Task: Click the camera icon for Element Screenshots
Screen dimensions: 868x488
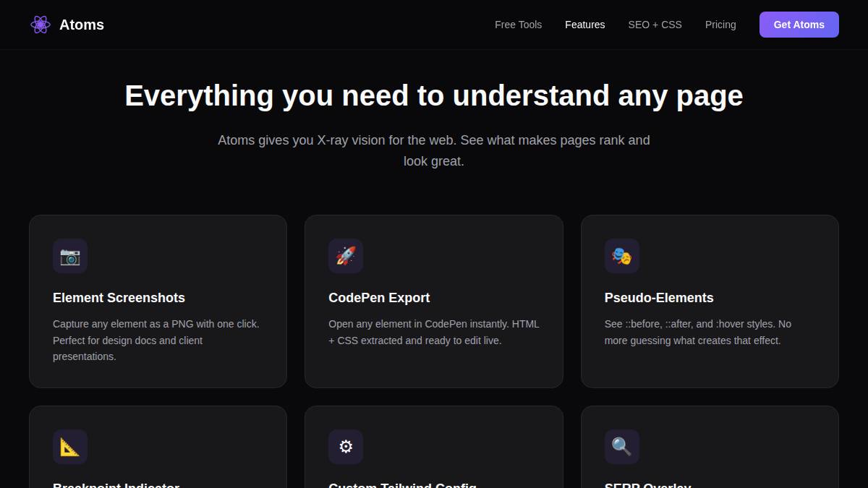Action: (70, 256)
